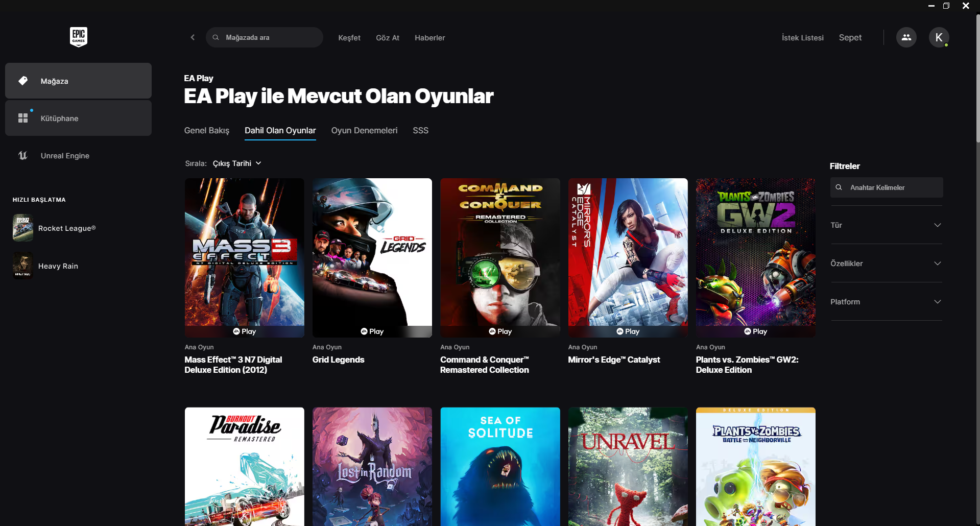Open the Mirror's Edge Catalyst cover art
Image resolution: width=980 pixels, height=526 pixels.
click(x=628, y=257)
